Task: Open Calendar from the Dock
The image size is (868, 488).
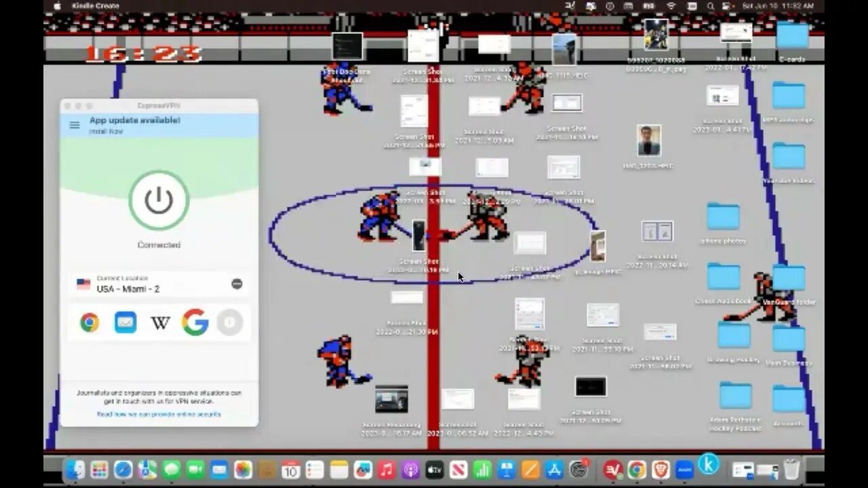Action: click(291, 470)
